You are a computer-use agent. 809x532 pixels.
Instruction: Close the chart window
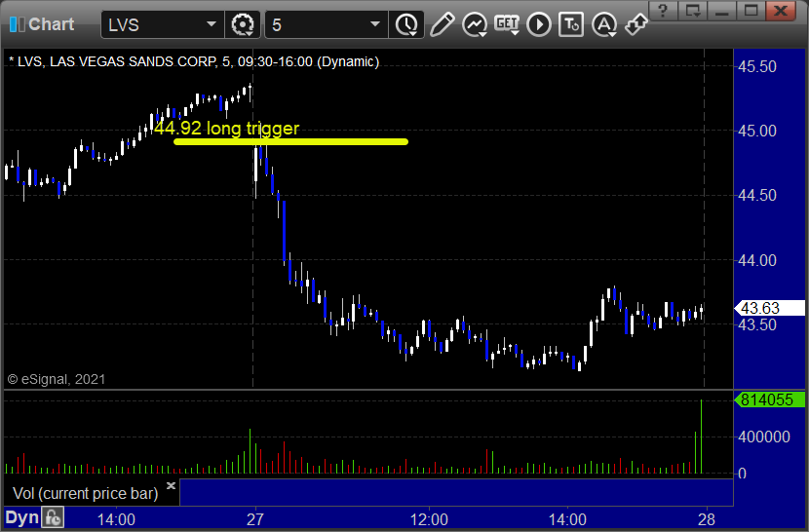click(781, 11)
